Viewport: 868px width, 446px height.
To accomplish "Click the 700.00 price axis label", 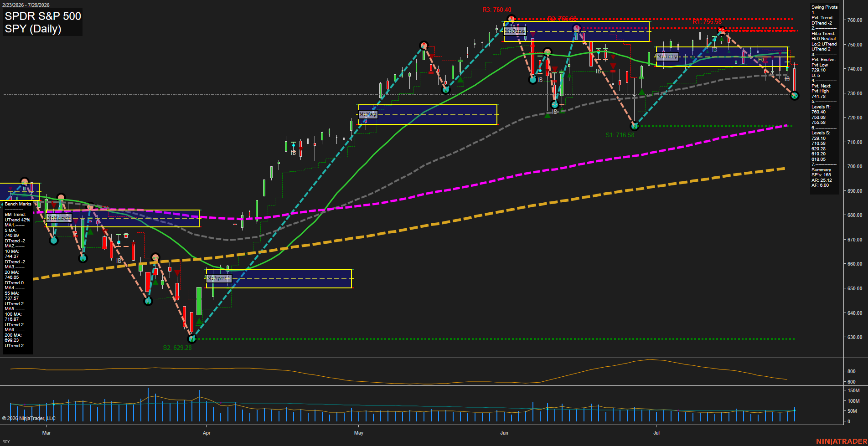I will (x=855, y=166).
